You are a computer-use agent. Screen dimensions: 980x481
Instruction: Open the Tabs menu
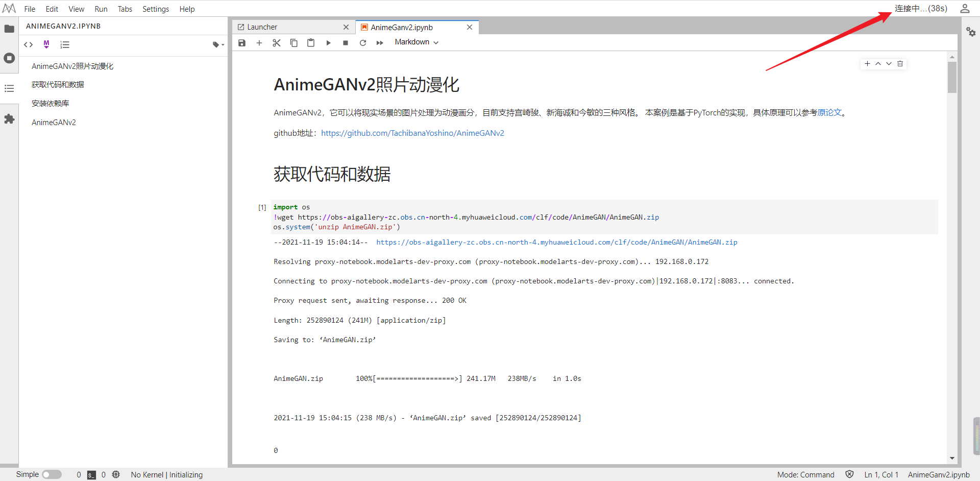tap(125, 9)
